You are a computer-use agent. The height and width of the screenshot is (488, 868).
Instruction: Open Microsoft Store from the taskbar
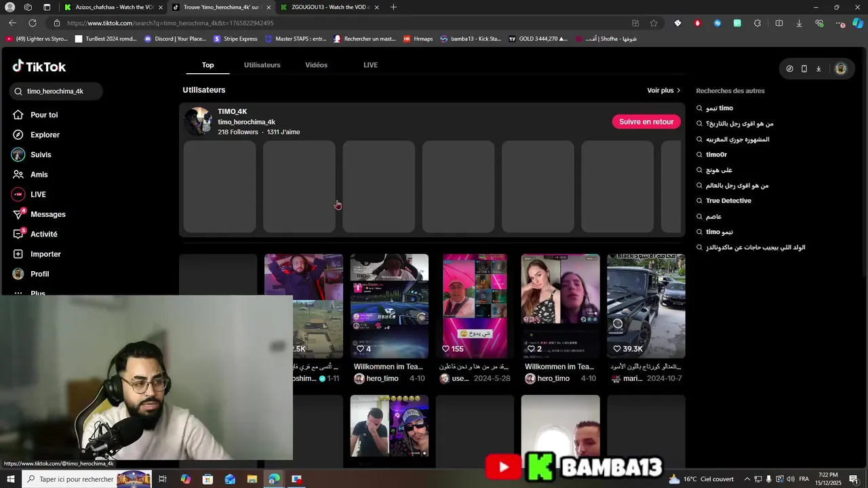[208, 479]
